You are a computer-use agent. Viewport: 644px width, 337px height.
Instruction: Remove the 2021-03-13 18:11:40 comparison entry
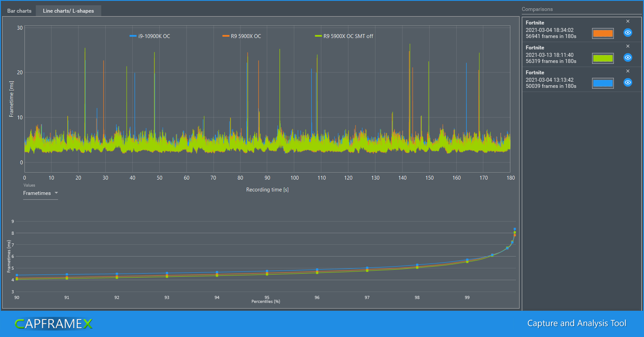point(628,46)
